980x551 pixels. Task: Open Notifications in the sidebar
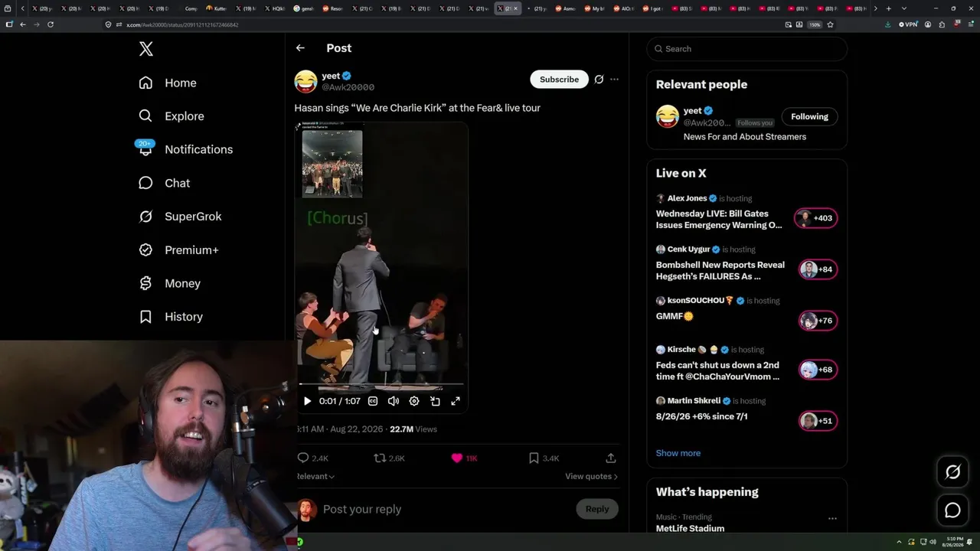tap(185, 149)
